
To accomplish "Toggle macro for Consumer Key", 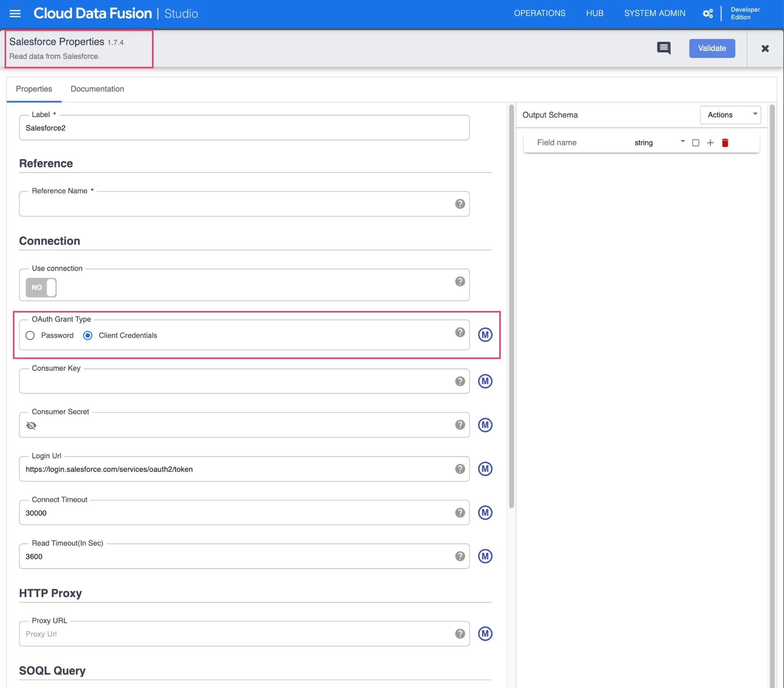I will [485, 381].
